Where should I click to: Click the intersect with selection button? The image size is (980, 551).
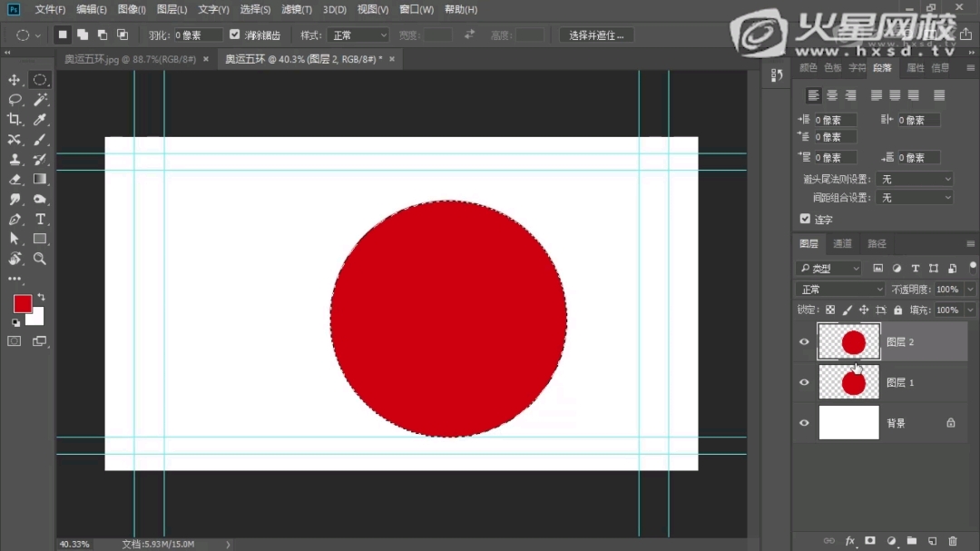[x=122, y=35]
